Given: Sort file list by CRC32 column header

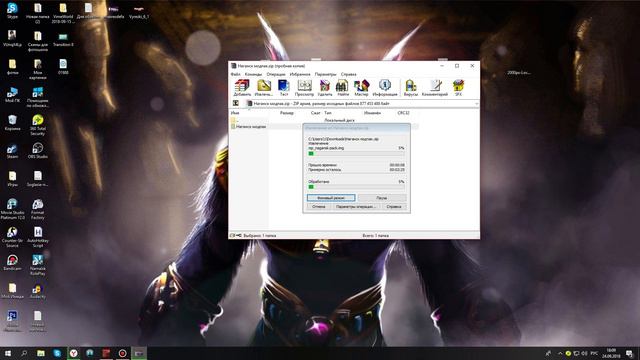Looking at the screenshot, I should click(403, 113).
